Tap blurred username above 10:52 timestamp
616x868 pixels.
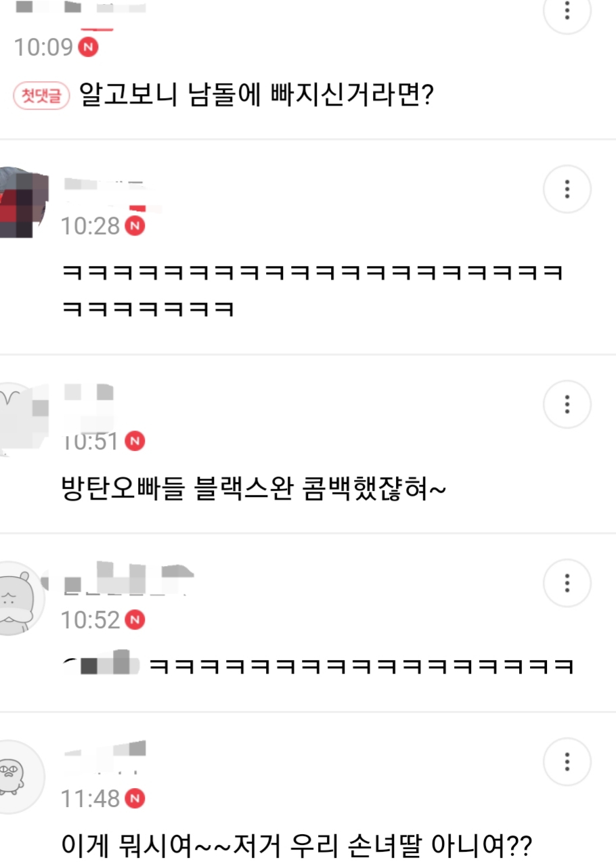tap(129, 579)
